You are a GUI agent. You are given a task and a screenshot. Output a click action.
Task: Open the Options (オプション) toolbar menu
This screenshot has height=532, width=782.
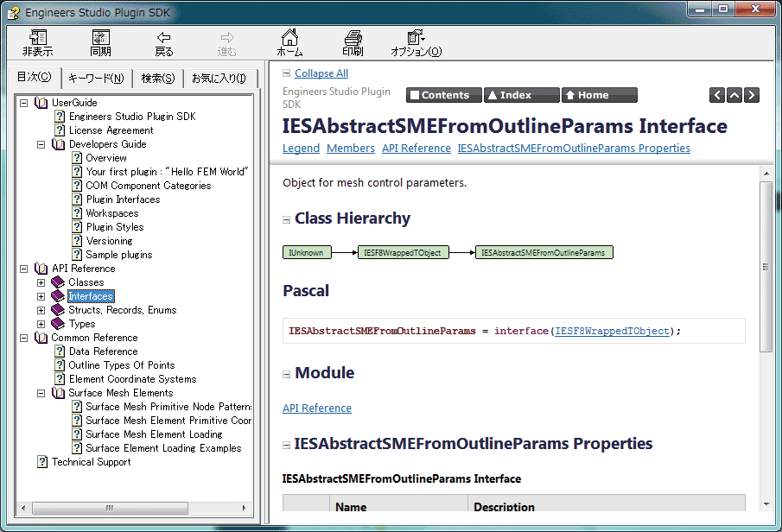coord(416,38)
